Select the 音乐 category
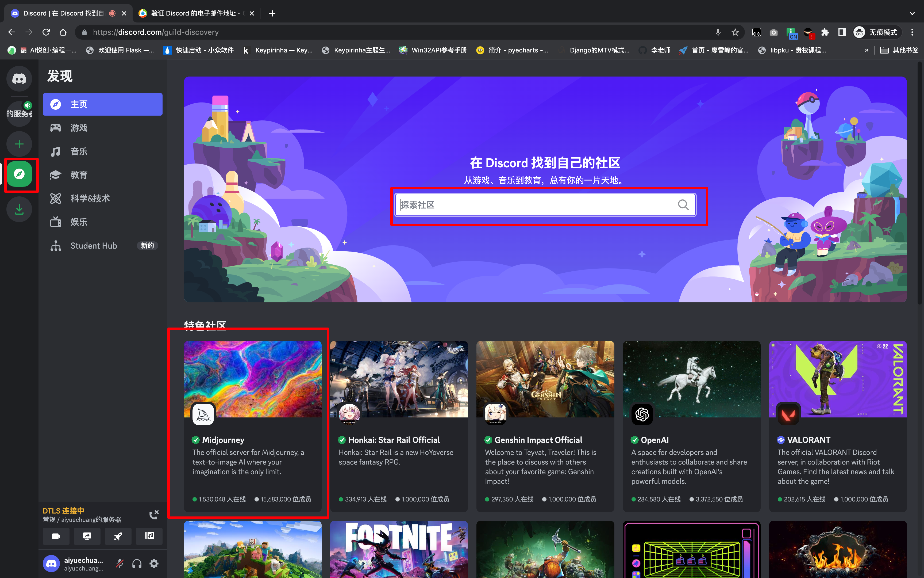This screenshot has height=578, width=924. click(x=102, y=151)
